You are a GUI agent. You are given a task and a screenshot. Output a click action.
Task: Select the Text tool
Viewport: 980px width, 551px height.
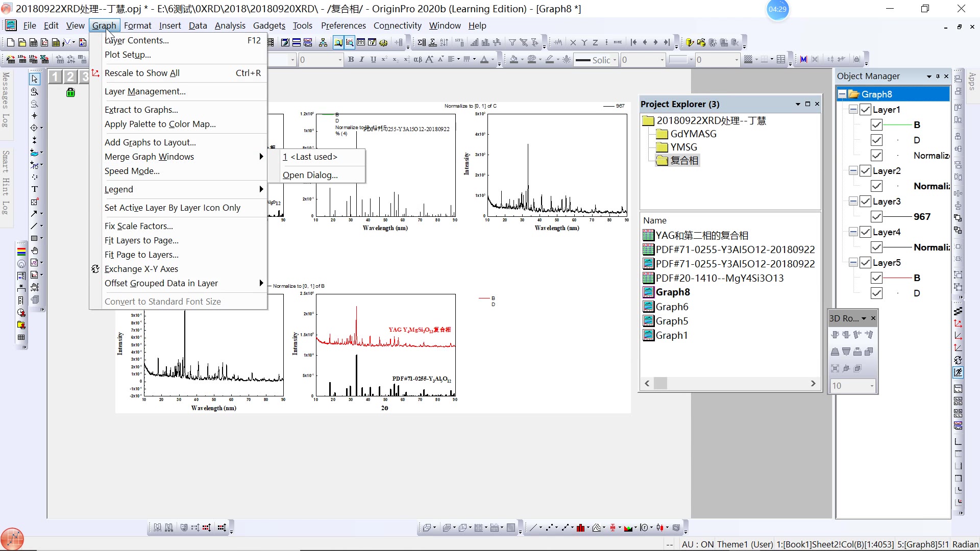[x=34, y=189]
